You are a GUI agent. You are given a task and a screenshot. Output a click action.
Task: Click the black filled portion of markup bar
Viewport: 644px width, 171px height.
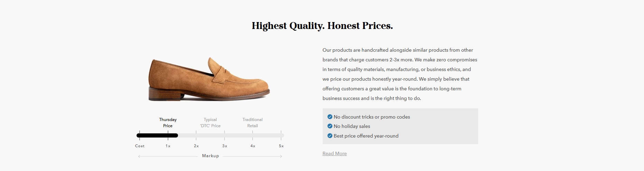click(x=157, y=135)
